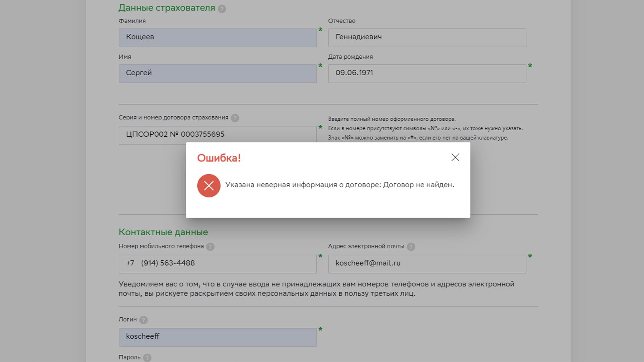Click the insurance contract number field
This screenshot has width=644, height=362.
(x=217, y=134)
